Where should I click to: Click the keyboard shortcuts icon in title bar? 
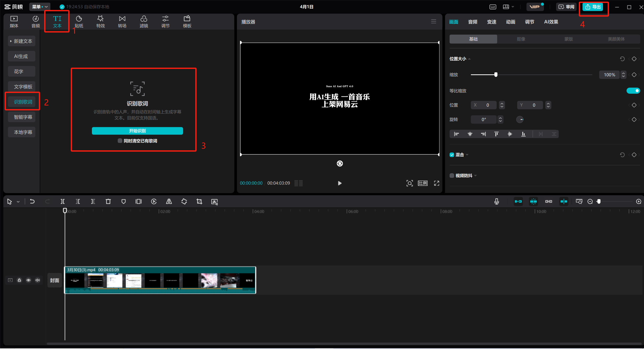[x=493, y=7]
